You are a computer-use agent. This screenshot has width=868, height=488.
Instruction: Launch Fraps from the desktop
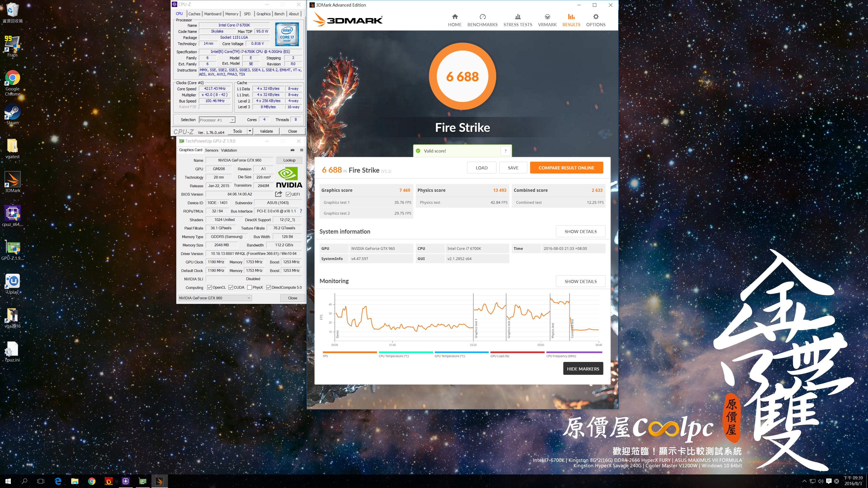click(12, 46)
